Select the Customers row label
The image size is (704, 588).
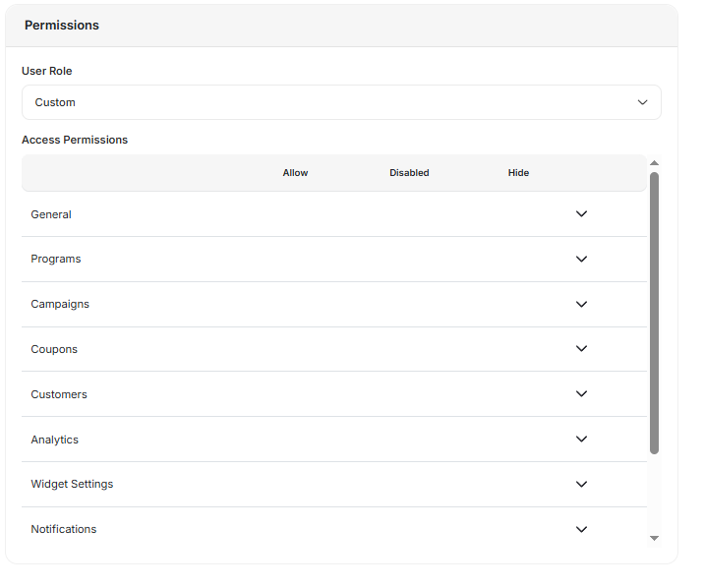click(59, 394)
